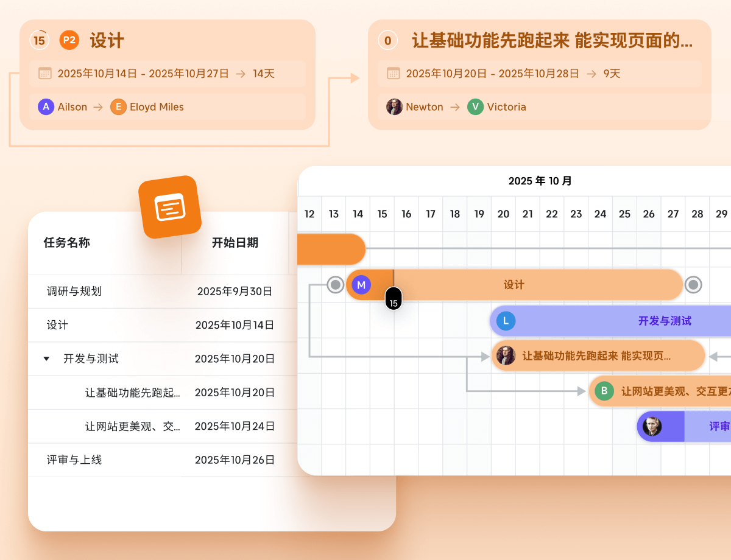Click the circular 15 progress ring on 设计 card
This screenshot has height=560, width=731.
[38, 40]
